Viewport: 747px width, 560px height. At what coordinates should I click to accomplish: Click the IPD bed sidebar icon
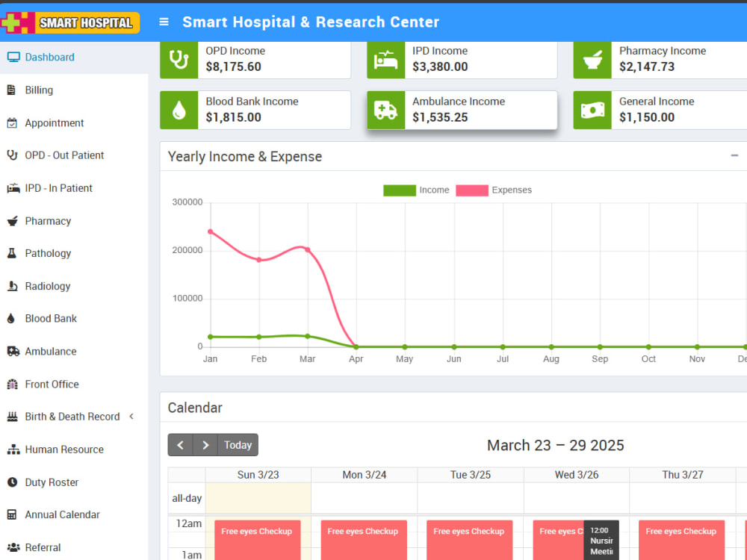point(13,188)
